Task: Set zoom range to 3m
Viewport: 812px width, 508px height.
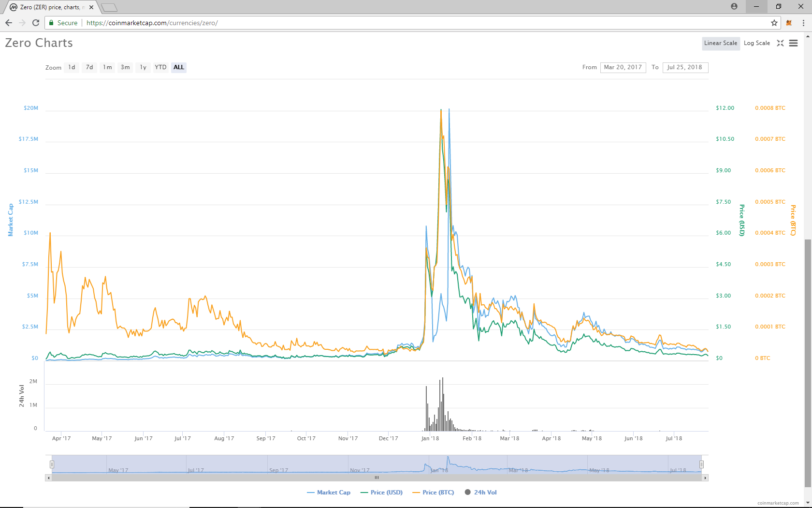Action: pos(125,67)
